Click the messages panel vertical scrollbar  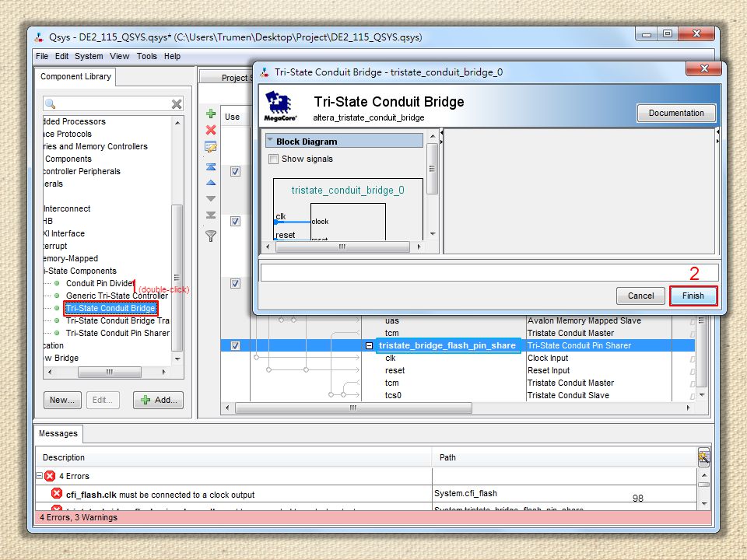[703, 485]
